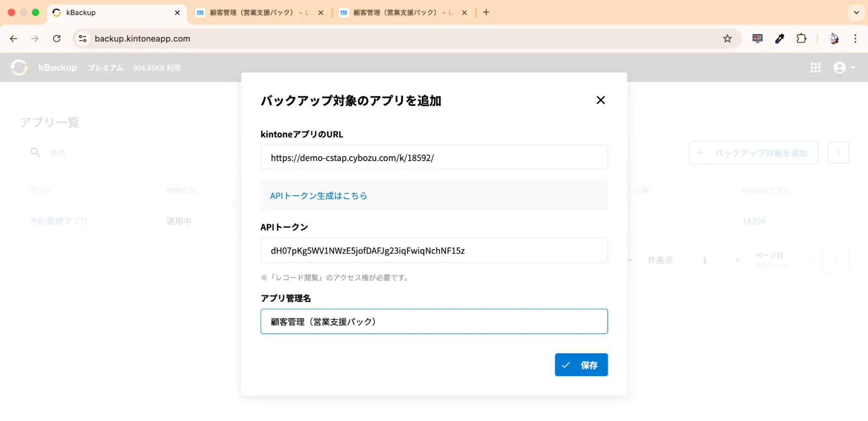Go forward in browser history
The height and width of the screenshot is (421, 868).
click(35, 39)
